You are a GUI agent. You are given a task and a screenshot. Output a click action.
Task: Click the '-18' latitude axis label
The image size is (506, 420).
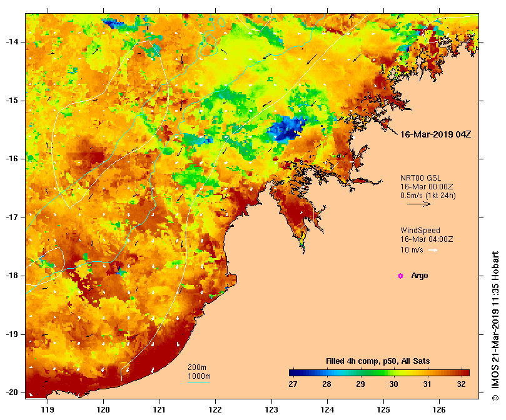click(x=12, y=276)
